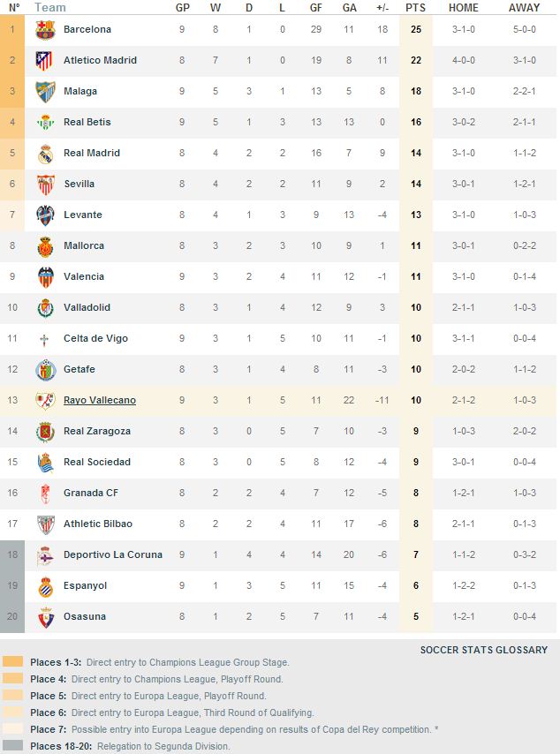
Task: Select the Getafe club crest
Action: click(x=46, y=370)
